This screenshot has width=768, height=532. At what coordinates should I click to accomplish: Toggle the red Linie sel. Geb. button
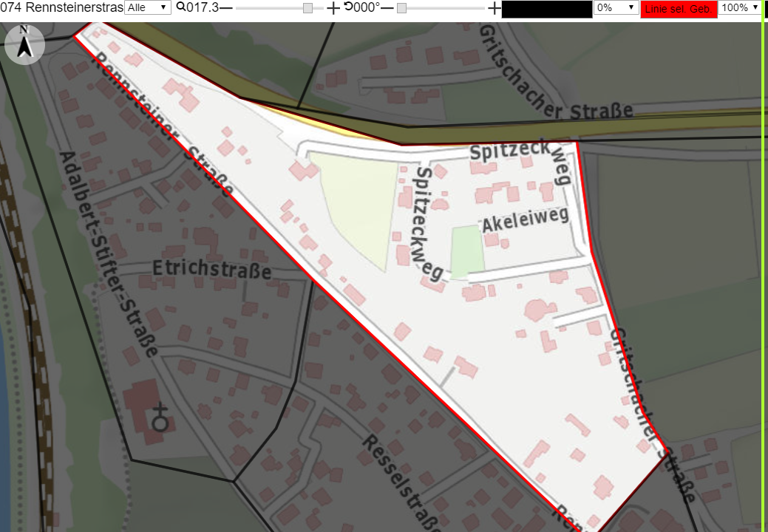point(679,9)
